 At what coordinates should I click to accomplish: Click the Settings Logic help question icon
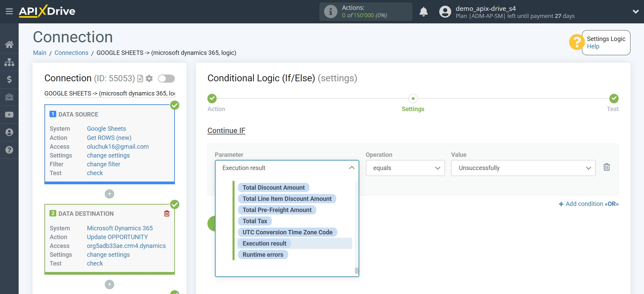click(576, 42)
